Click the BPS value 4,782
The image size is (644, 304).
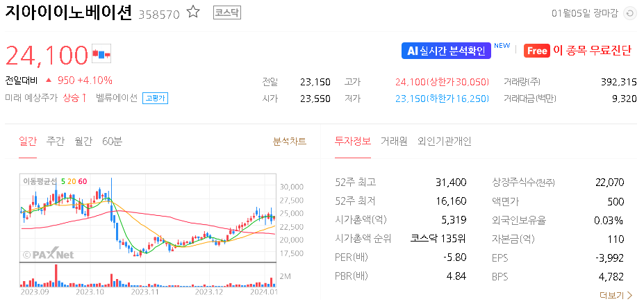[x=611, y=276]
